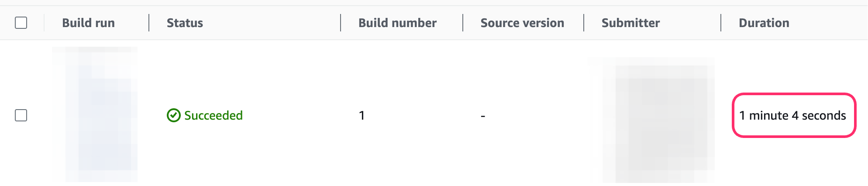Viewport: 868px width, 186px height.
Task: Click the divider between Status and Build number
Action: [341, 23]
